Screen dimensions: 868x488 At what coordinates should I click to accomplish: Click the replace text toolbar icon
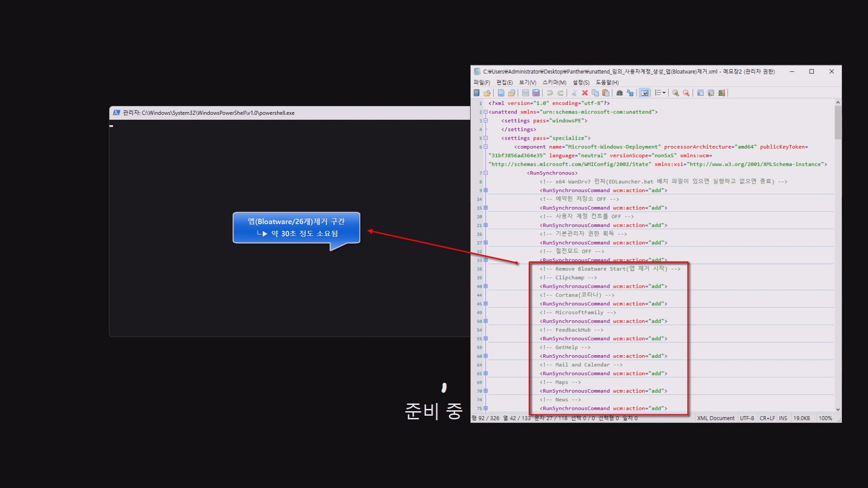630,93
